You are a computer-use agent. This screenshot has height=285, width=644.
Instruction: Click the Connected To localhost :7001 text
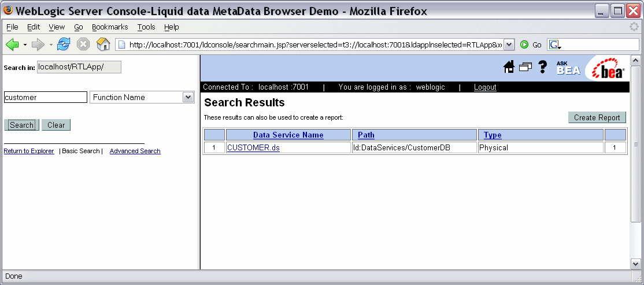pyautogui.click(x=256, y=87)
